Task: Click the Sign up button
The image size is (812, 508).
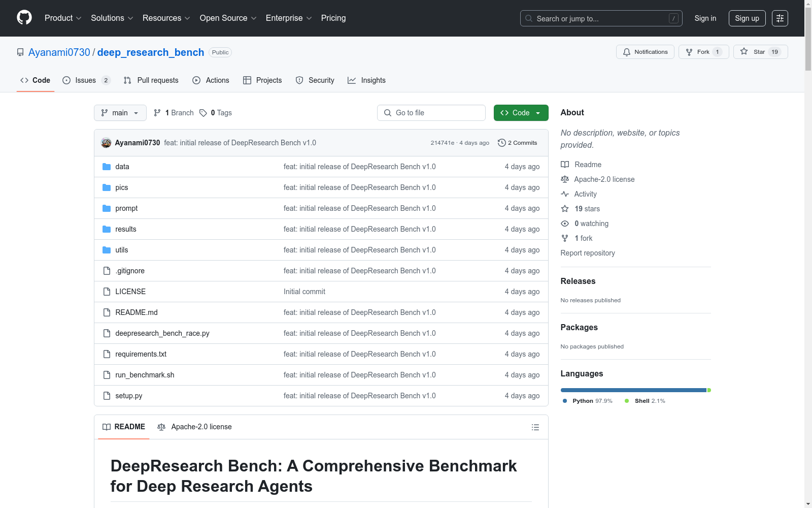Action: [x=747, y=18]
